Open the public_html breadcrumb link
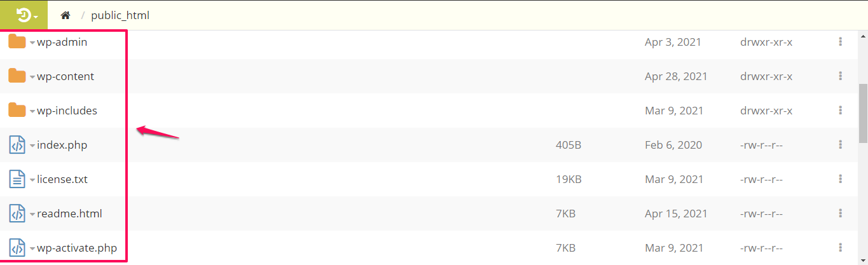The image size is (868, 265). point(120,15)
